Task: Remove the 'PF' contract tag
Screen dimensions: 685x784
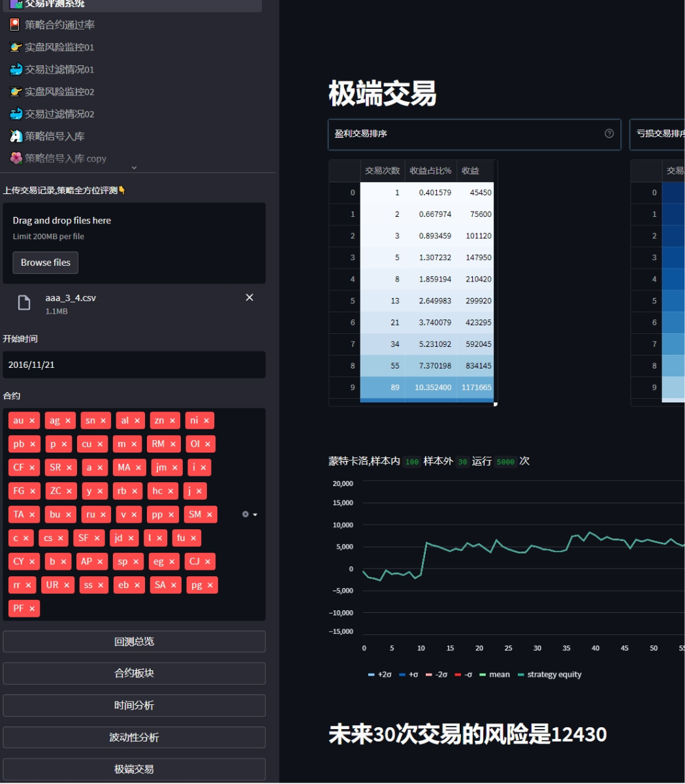Action: 31,609
